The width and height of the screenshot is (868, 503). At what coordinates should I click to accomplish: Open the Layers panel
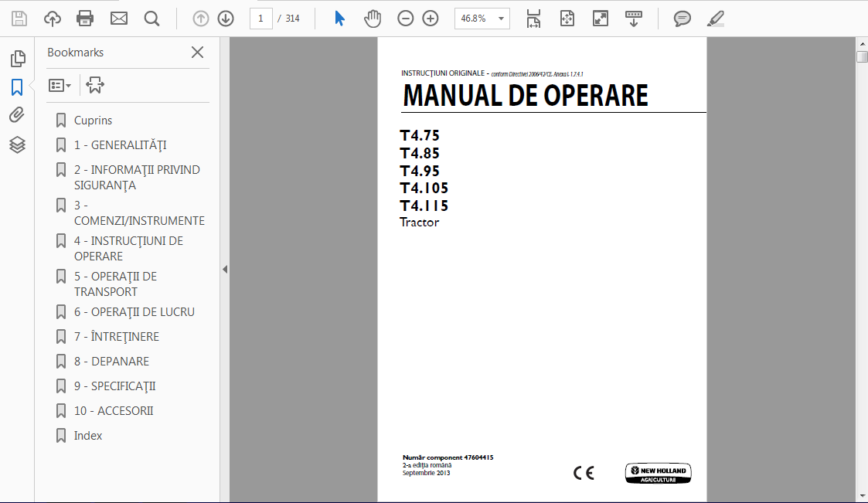pos(17,144)
